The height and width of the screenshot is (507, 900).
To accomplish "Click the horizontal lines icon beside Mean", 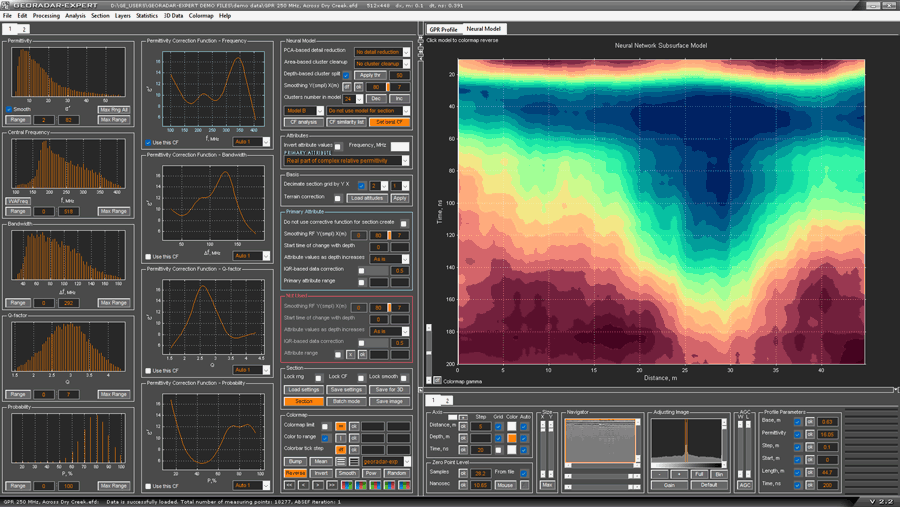I will (340, 462).
